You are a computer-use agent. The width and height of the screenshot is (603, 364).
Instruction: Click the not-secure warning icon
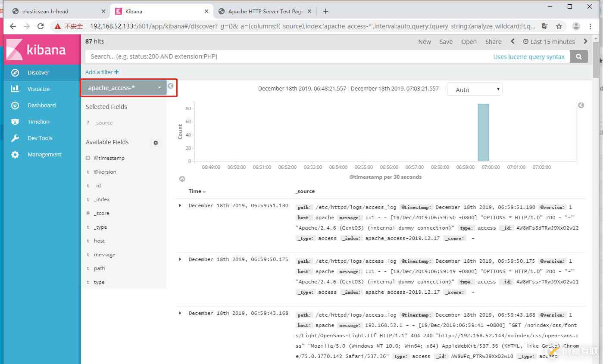click(x=57, y=26)
